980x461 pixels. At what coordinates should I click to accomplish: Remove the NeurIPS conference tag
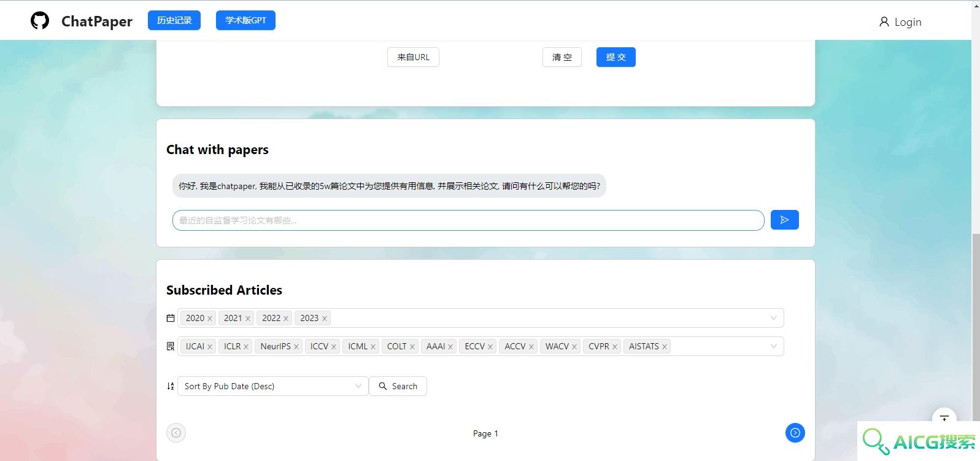(296, 347)
